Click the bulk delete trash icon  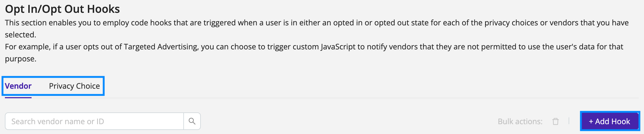tap(556, 121)
